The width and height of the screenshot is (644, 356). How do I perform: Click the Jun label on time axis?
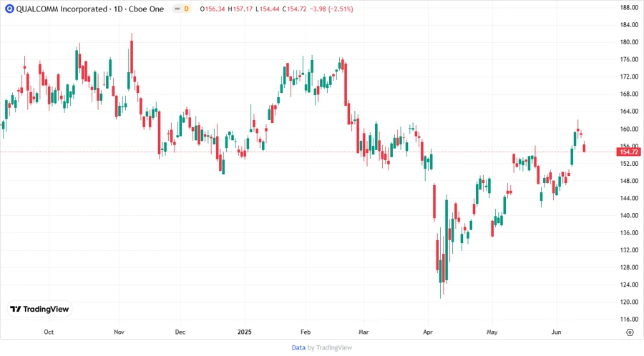556,332
